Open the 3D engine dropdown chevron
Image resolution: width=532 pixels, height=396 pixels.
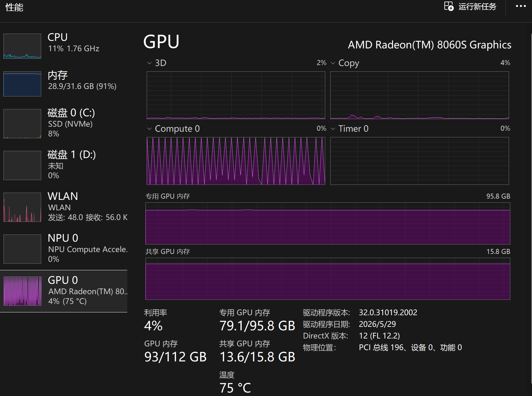coord(149,63)
